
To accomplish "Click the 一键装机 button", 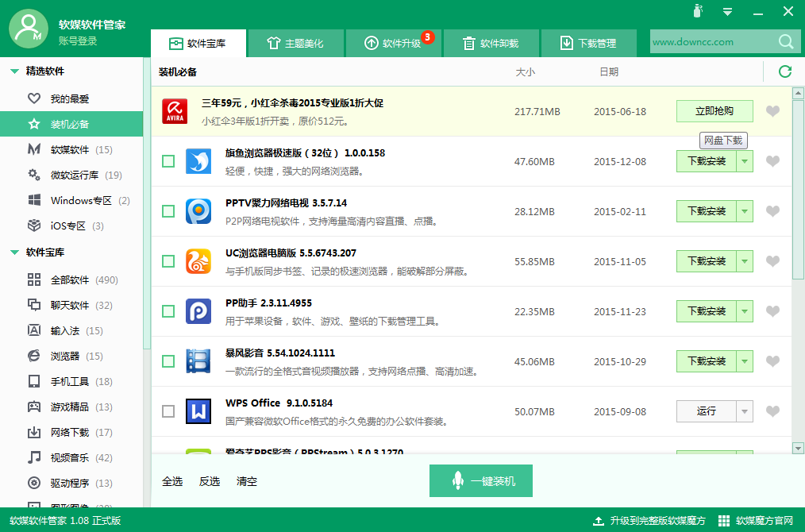I will (480, 481).
